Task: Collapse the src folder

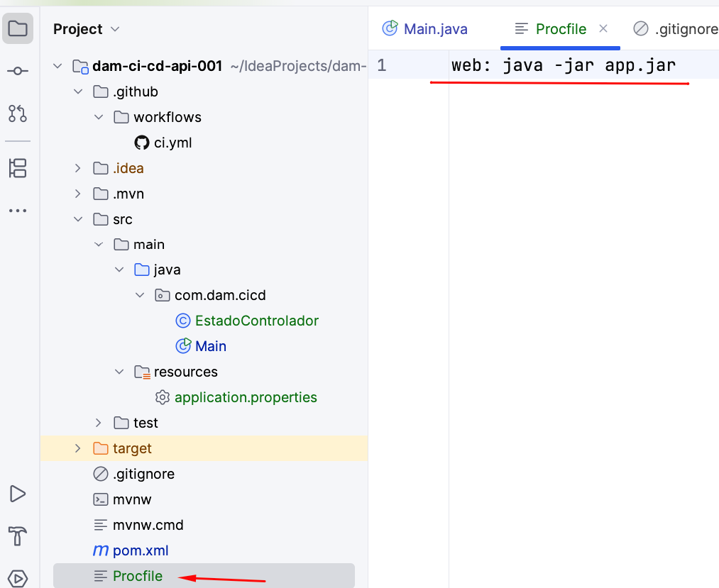Action: 78,219
